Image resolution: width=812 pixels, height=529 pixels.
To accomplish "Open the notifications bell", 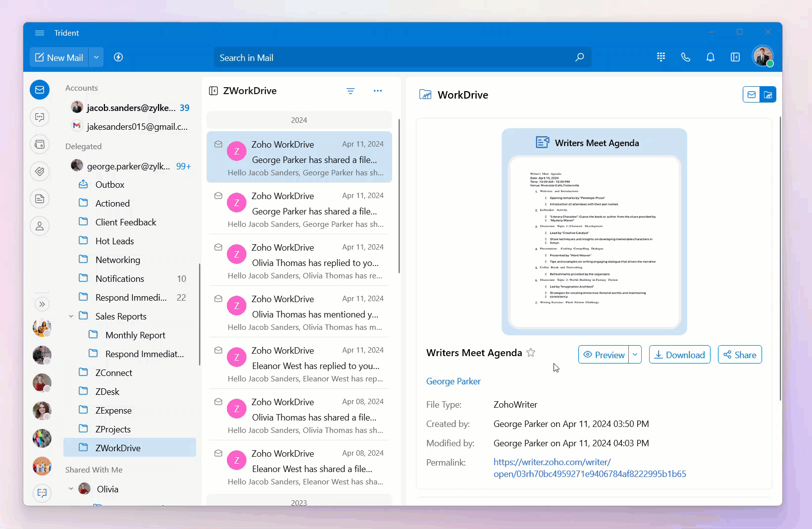I will coord(710,57).
